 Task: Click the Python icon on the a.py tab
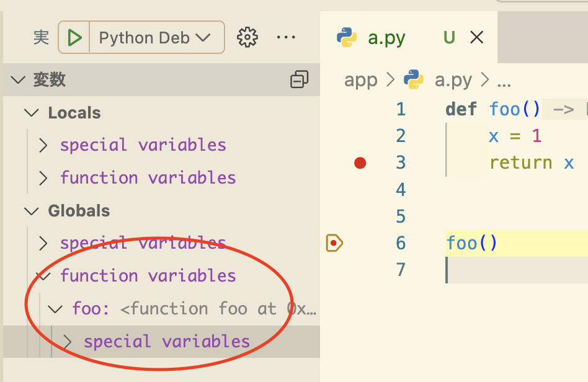click(347, 37)
